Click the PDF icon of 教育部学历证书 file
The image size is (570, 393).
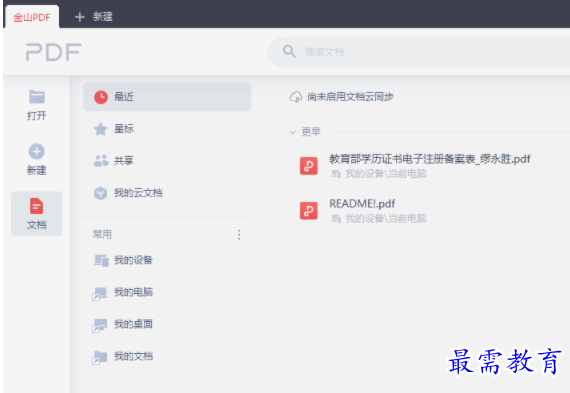click(x=309, y=166)
